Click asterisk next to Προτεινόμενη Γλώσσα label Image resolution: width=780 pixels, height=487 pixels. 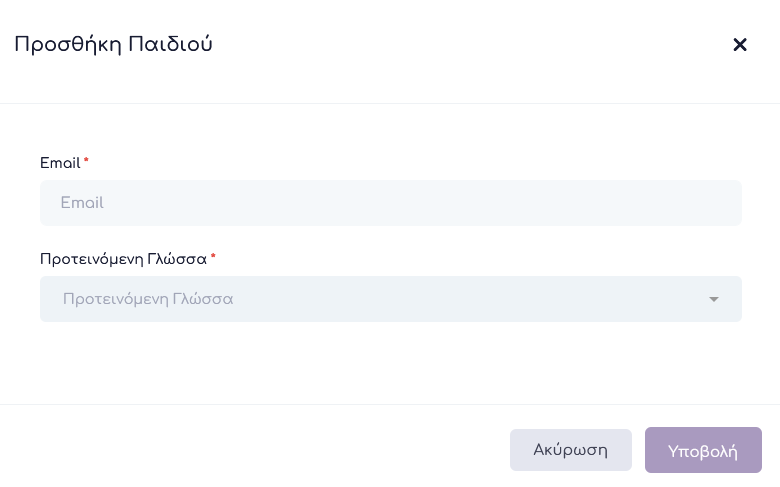tap(213, 257)
